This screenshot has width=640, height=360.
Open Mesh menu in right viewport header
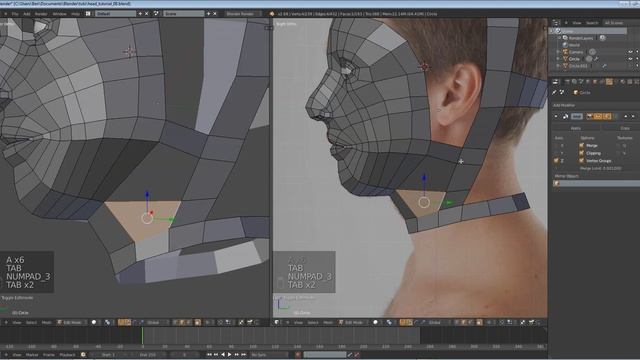click(328, 322)
